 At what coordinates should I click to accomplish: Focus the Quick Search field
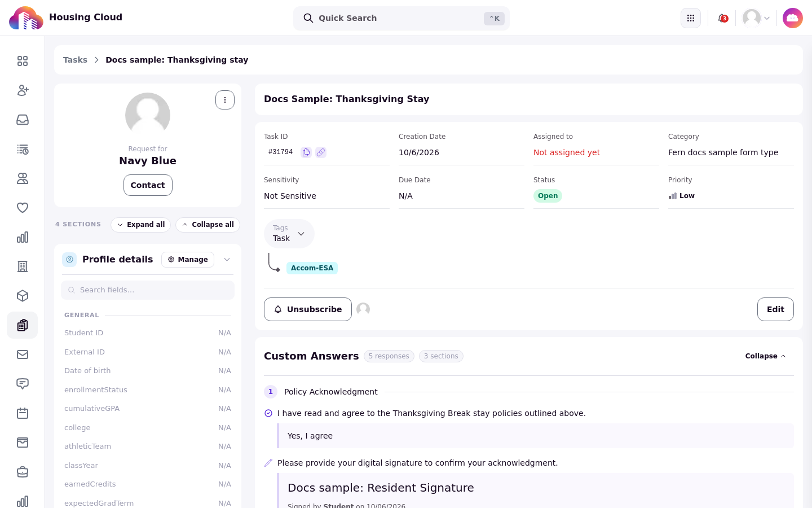pos(401,18)
